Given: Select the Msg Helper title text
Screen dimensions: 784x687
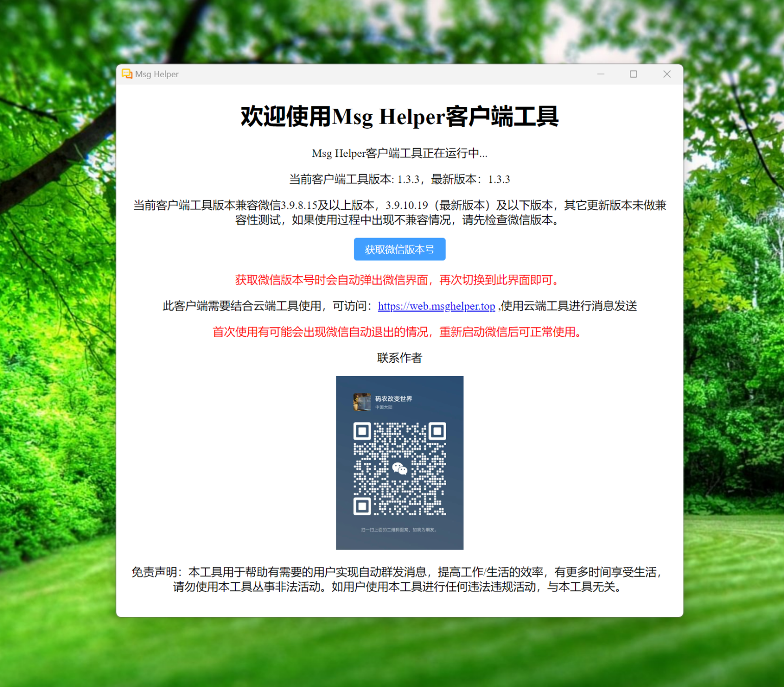Looking at the screenshot, I should 156,74.
